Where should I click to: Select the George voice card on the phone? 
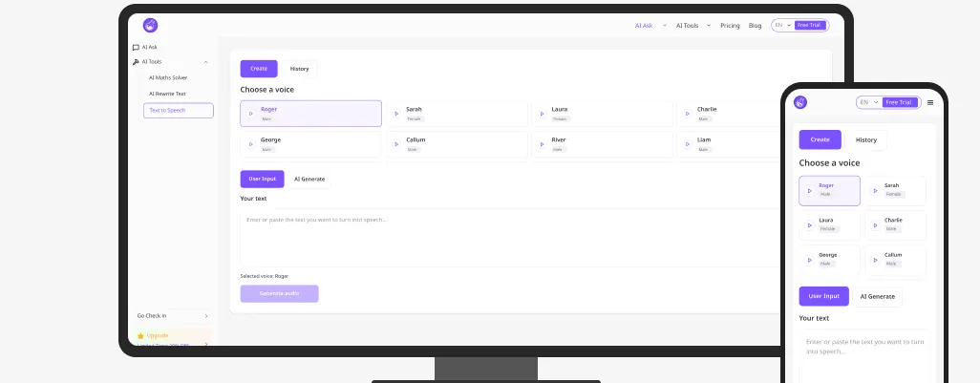tap(829, 260)
